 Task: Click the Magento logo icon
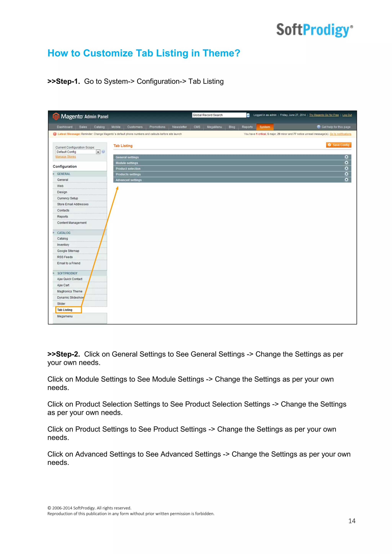pyautogui.click(x=56, y=116)
